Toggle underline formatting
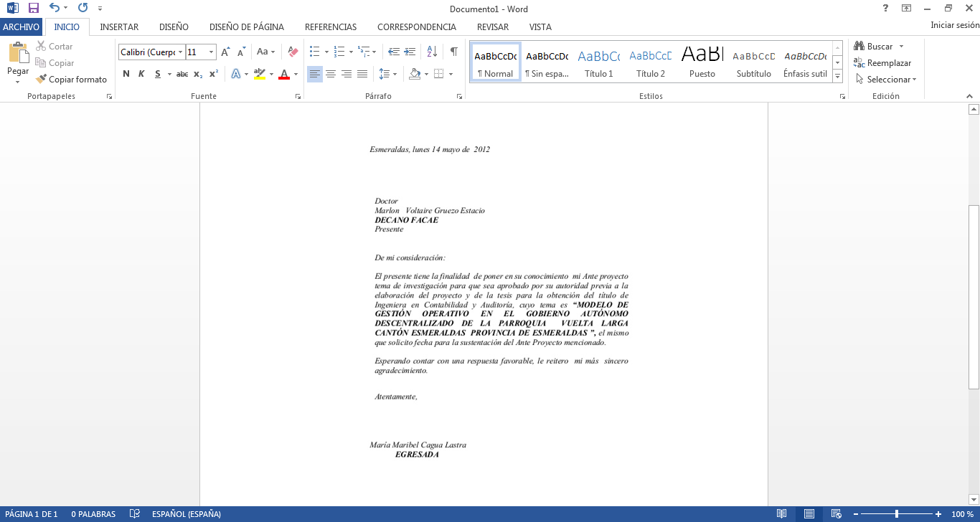The width and height of the screenshot is (980, 522). (158, 73)
